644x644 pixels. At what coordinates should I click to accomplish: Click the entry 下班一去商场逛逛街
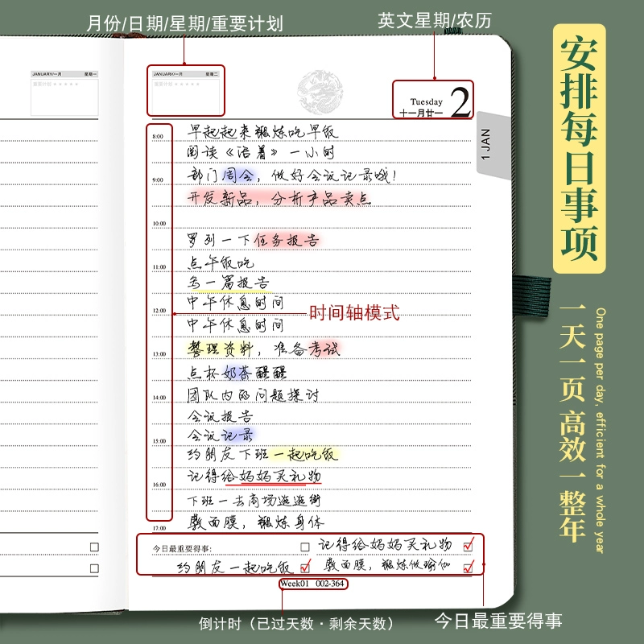(254, 500)
